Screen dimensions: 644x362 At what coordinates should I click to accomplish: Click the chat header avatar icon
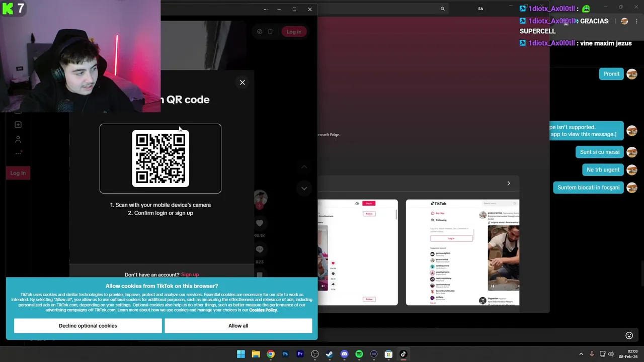624,21
